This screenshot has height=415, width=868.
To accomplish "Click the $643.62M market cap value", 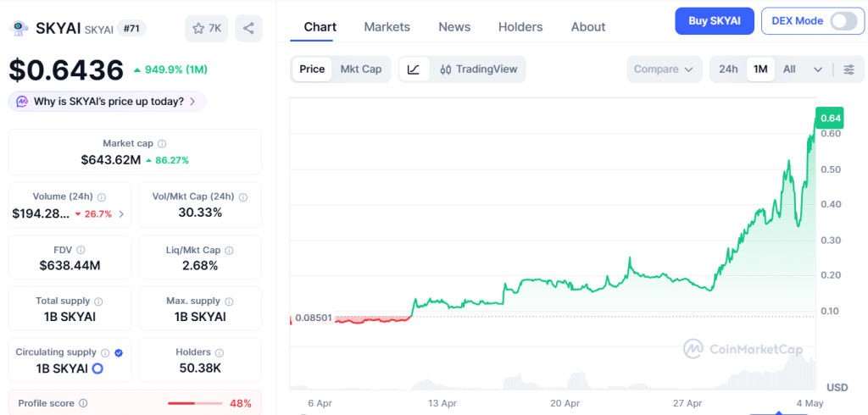I will [111, 160].
